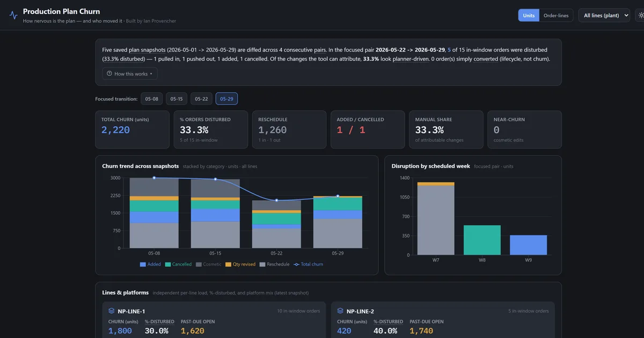644x338 pixels.
Task: Click the 05-29 stacked bar in churn trend
Action: tap(338, 222)
